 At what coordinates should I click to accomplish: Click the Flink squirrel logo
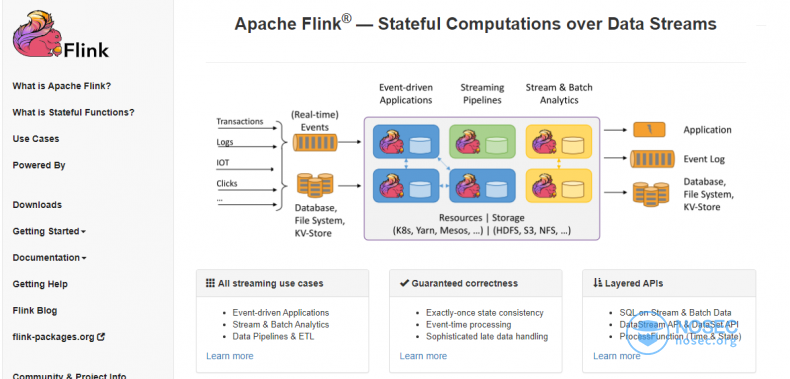(x=60, y=35)
